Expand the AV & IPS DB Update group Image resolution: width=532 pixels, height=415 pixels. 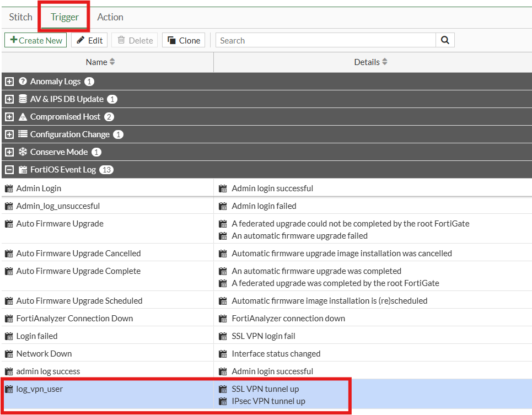9,99
